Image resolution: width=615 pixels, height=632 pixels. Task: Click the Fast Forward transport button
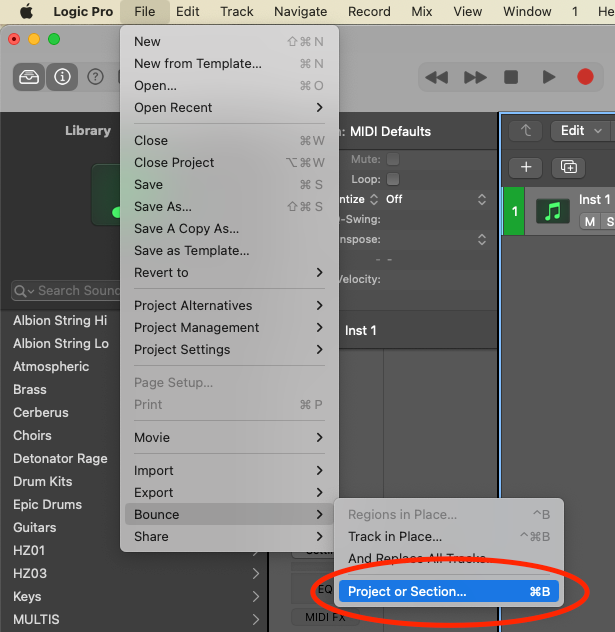point(475,77)
